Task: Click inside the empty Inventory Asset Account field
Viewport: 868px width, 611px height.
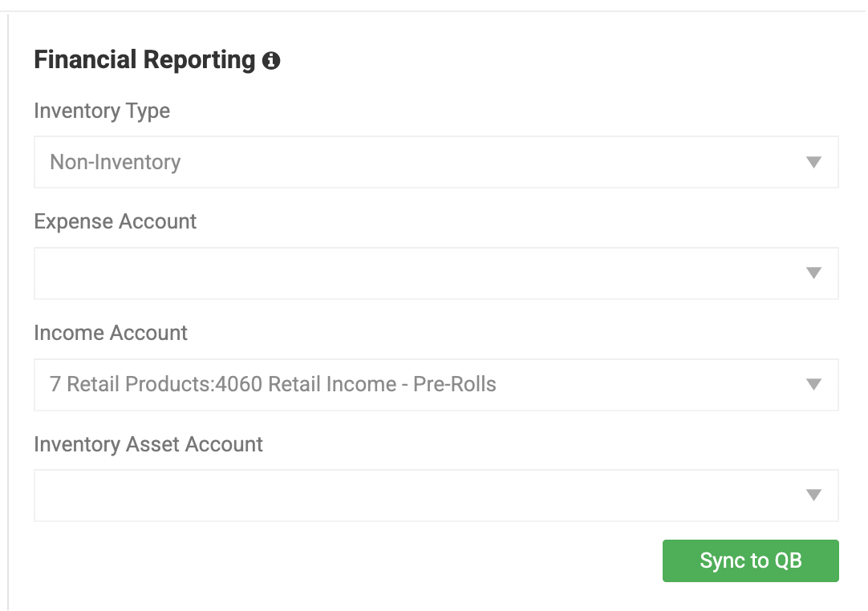Action: (x=321, y=495)
